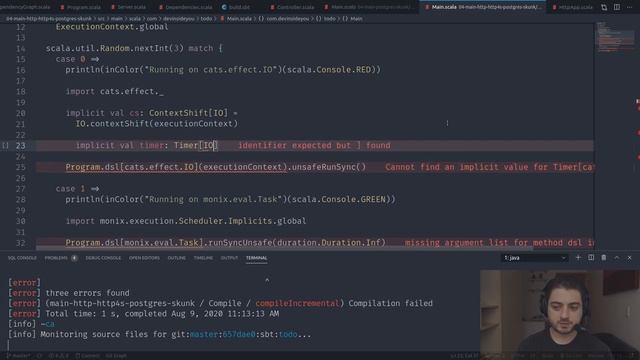Click 'case 1' on line 27
Viewport: 640px width, 360px height.
tap(71, 189)
